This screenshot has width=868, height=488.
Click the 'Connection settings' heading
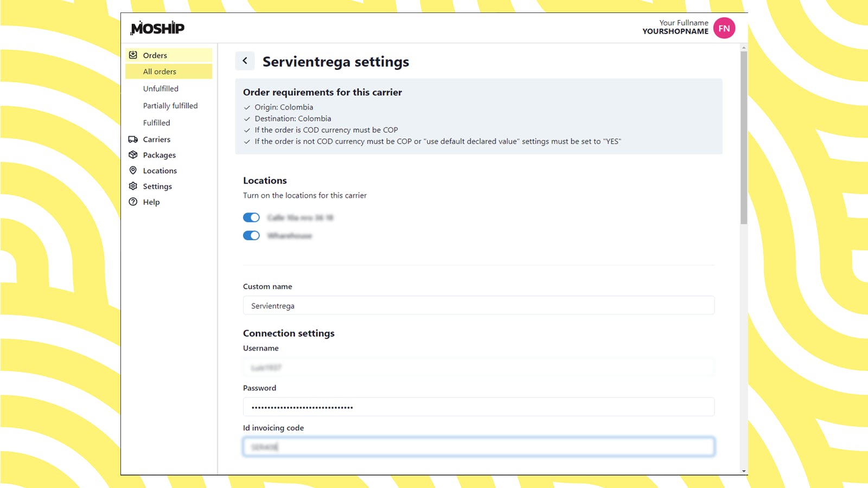click(x=289, y=333)
